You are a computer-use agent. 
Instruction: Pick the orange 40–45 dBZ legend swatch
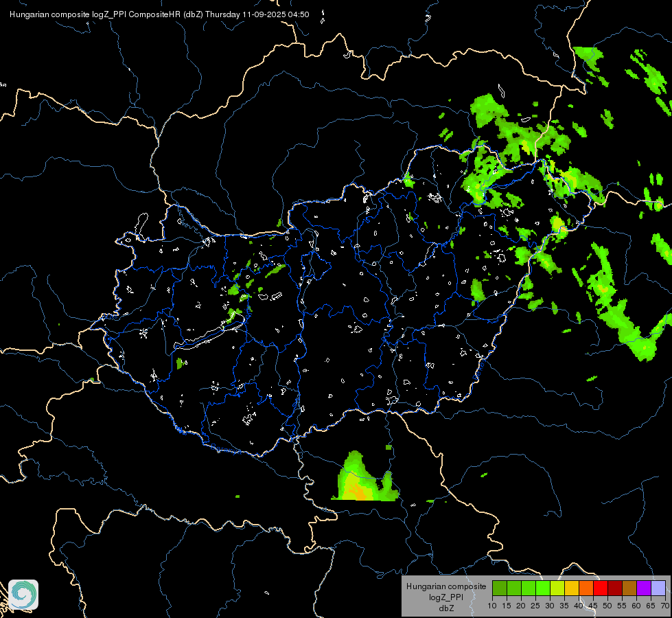tap(586, 588)
